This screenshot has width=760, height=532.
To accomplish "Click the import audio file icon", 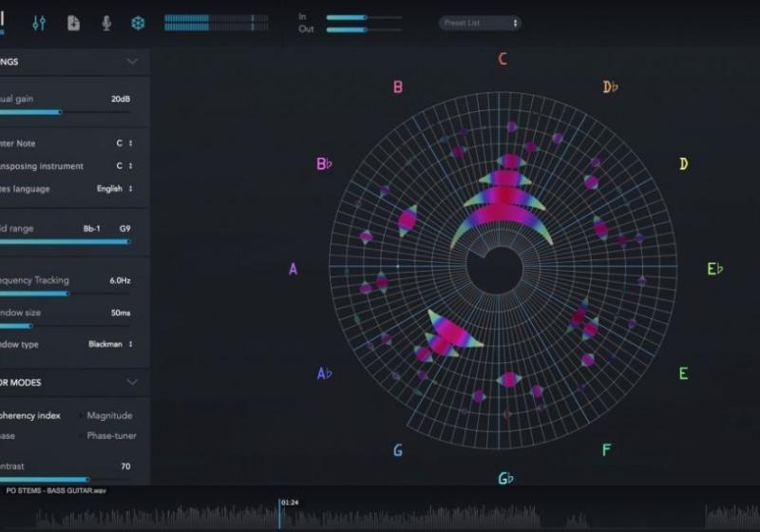I will coord(74,23).
